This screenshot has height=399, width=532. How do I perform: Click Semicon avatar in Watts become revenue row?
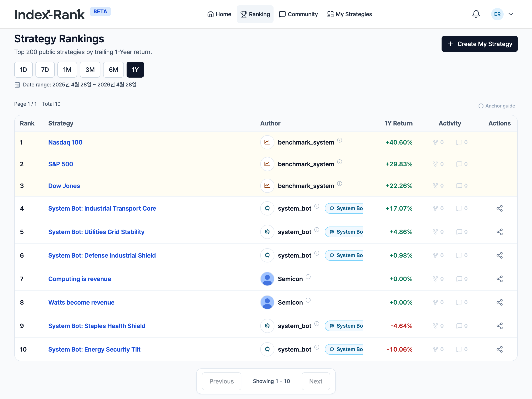click(267, 302)
